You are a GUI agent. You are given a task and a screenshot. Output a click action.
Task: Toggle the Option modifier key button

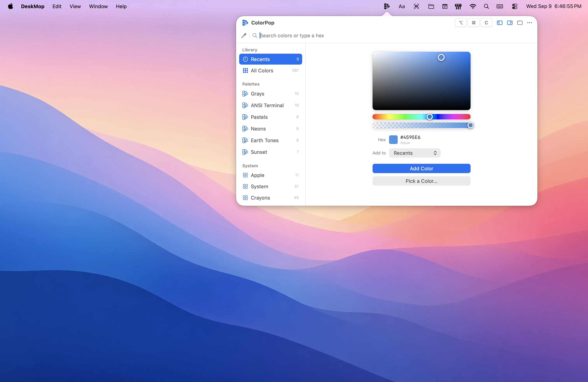(x=461, y=23)
